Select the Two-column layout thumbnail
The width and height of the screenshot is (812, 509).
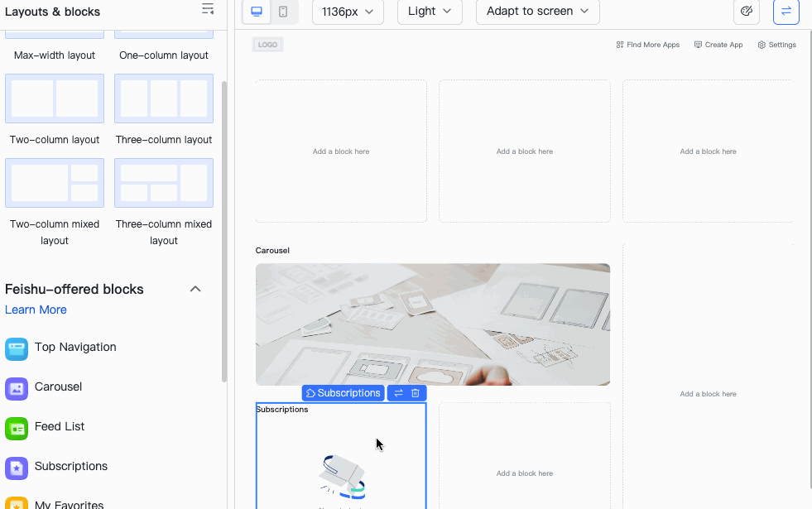pos(55,98)
